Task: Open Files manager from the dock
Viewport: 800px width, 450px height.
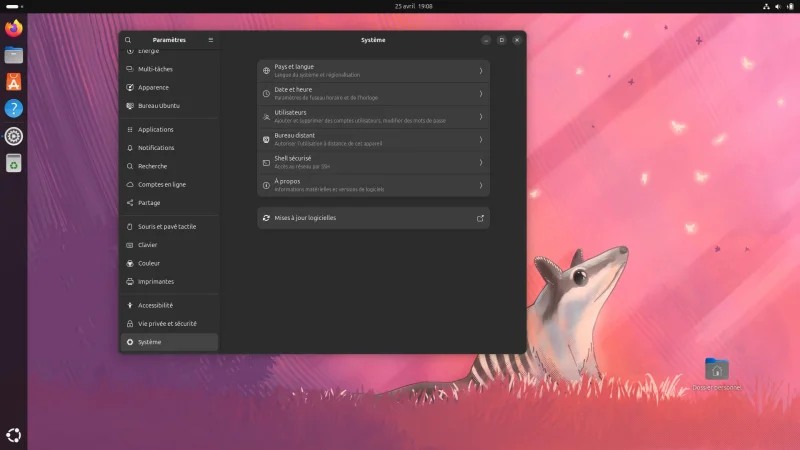Action: click(14, 55)
